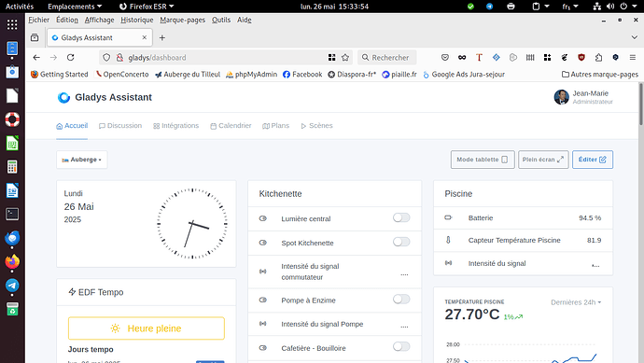
Task: Open the list-all-tabs chevron
Action: 634,37
